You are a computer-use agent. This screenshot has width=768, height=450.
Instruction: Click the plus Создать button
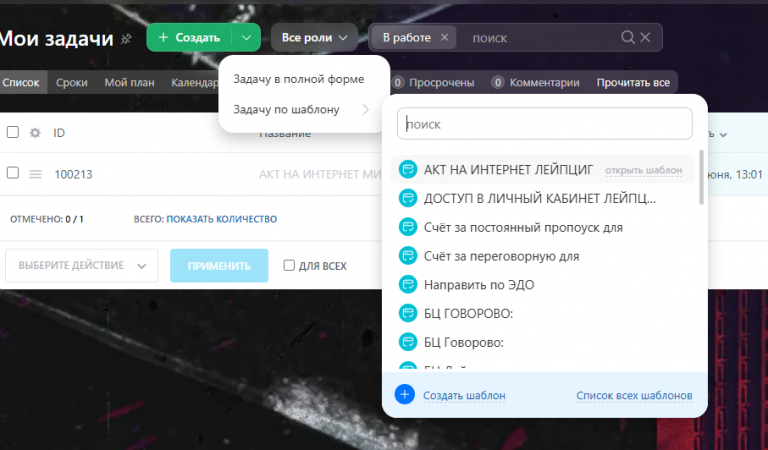[x=189, y=38]
